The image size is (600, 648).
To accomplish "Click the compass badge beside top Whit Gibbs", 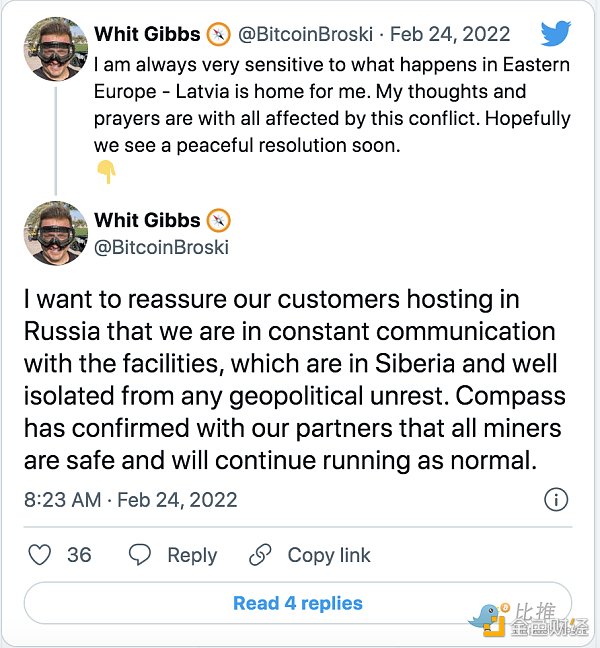I will (x=218, y=35).
